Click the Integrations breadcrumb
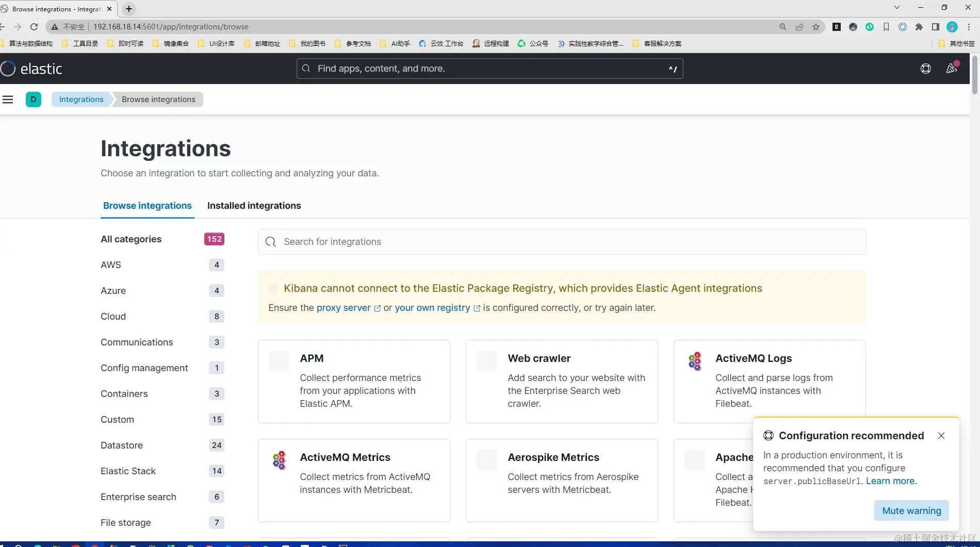Image resolution: width=980 pixels, height=547 pixels. pyautogui.click(x=81, y=100)
